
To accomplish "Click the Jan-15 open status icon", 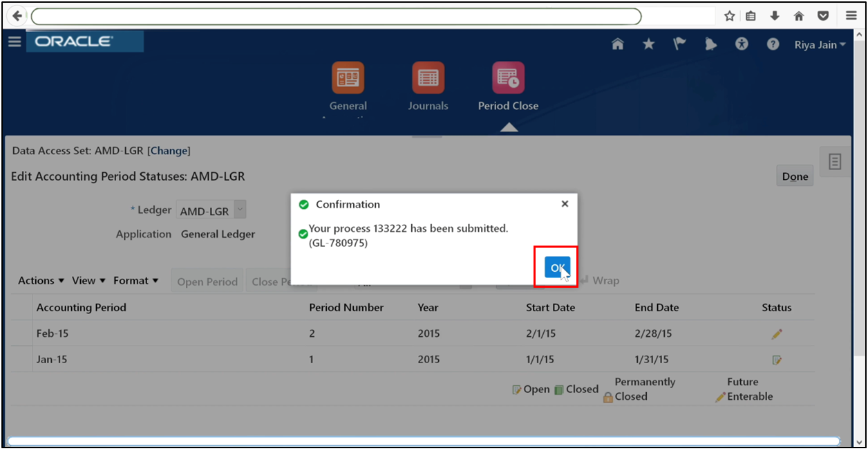I will [776, 359].
